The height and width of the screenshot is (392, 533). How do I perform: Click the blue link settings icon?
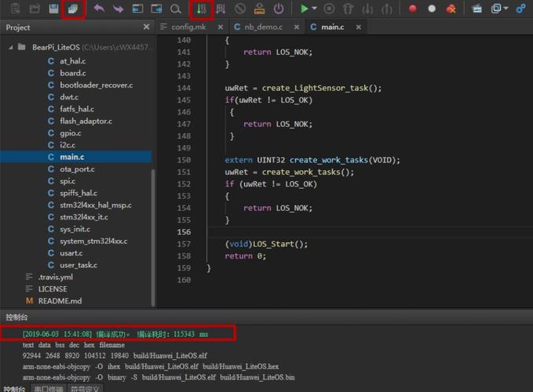(520, 9)
